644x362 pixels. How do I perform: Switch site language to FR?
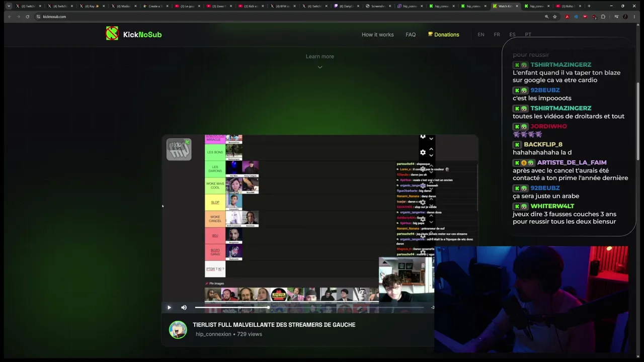tap(497, 35)
